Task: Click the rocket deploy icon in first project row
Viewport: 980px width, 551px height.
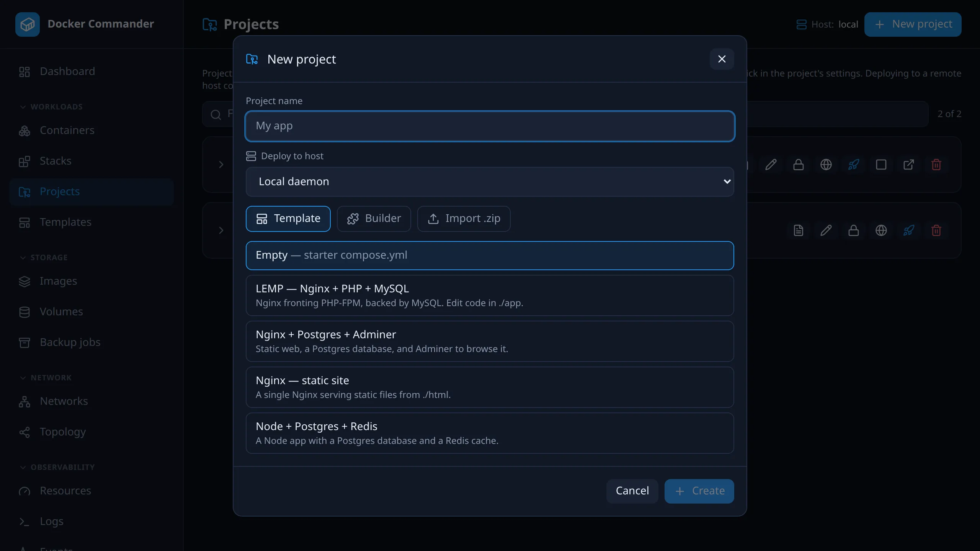Action: tap(854, 165)
